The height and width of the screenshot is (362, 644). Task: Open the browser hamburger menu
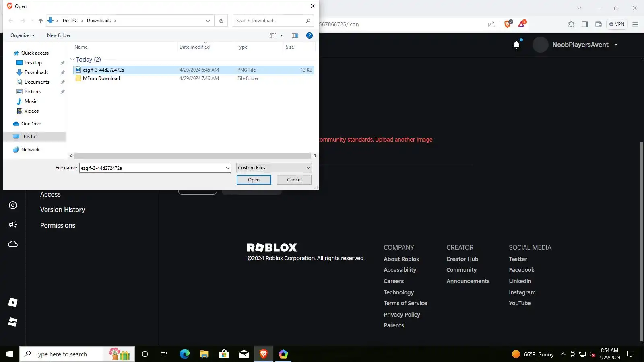[635, 24]
